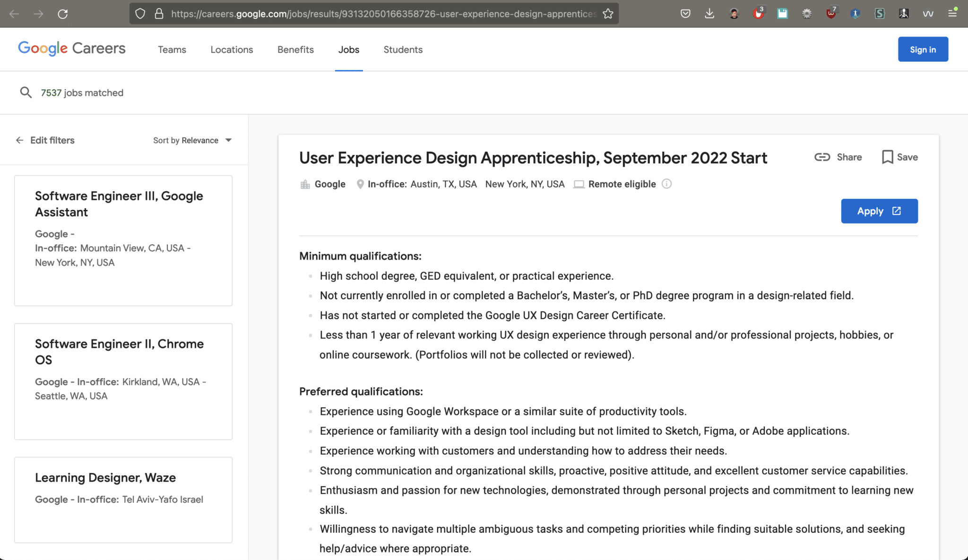
Task: Save this page to Pocket
Action: point(685,13)
